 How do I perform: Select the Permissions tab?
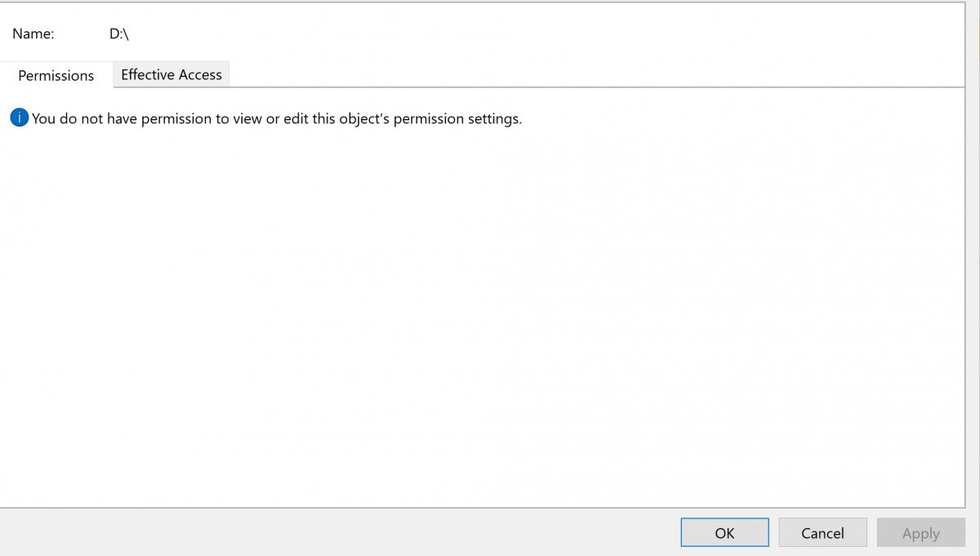coord(56,75)
